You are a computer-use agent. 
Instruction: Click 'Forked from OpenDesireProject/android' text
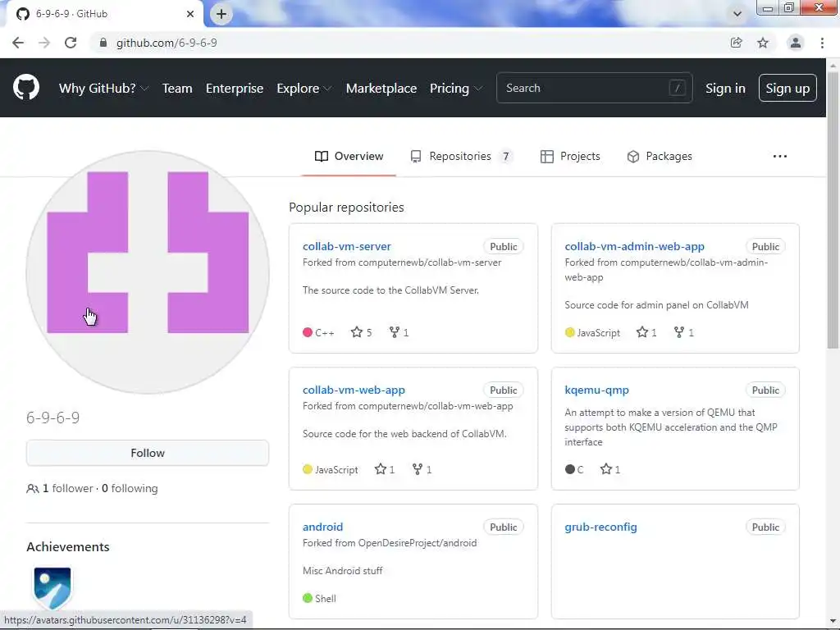tap(390, 543)
